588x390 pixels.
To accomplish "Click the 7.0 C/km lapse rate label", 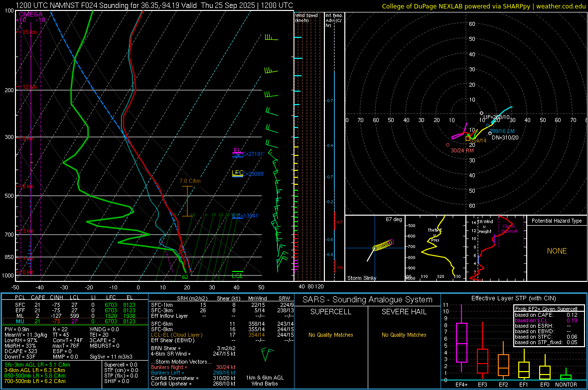I will tap(190, 181).
